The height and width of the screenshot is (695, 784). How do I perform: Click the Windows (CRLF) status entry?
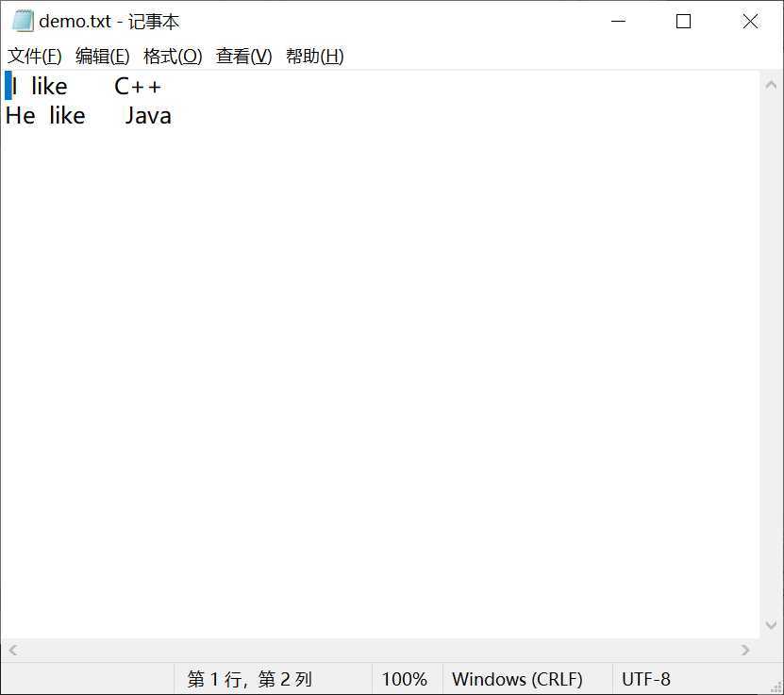click(x=518, y=679)
